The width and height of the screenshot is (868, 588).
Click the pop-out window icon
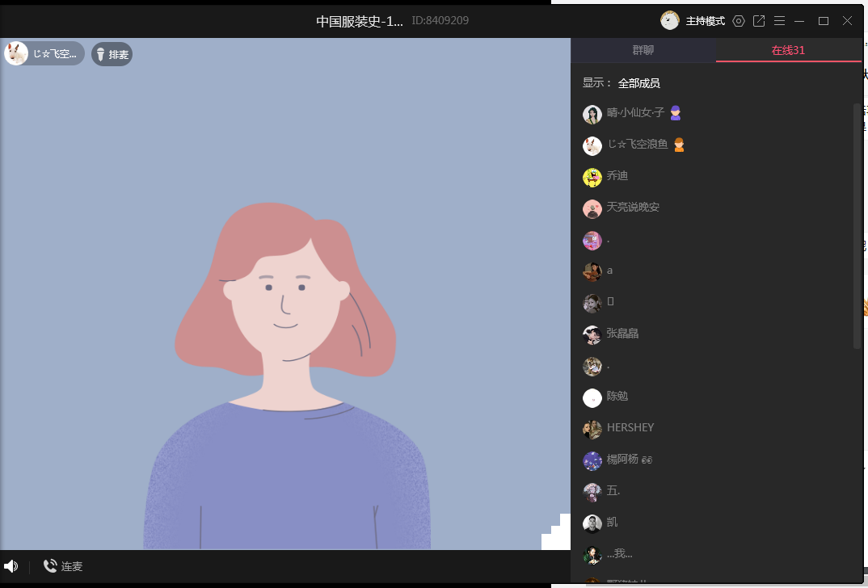[759, 21]
